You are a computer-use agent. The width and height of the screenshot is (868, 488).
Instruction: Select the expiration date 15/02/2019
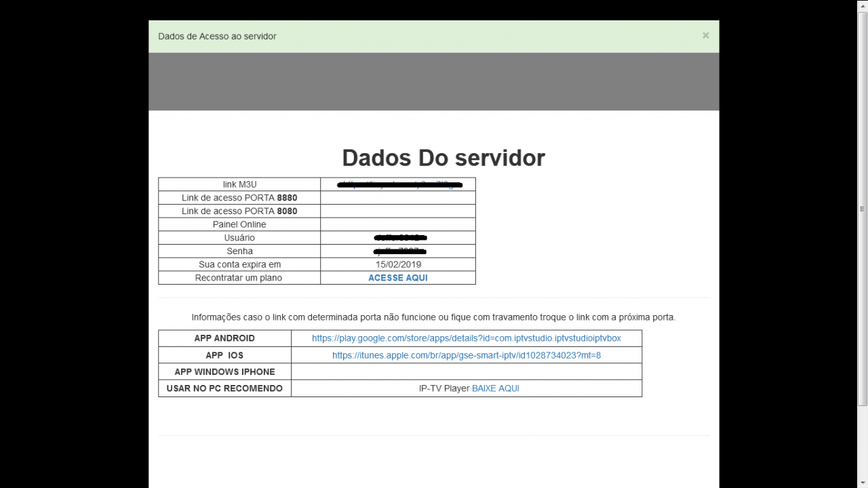tap(397, 264)
